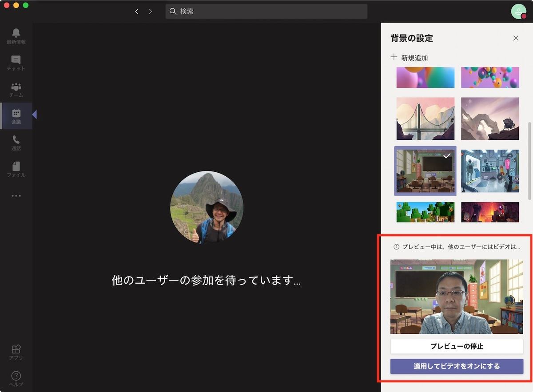Image resolution: width=533 pixels, height=392 pixels.
Task: Open the 通話 calls section
Action: (x=16, y=143)
